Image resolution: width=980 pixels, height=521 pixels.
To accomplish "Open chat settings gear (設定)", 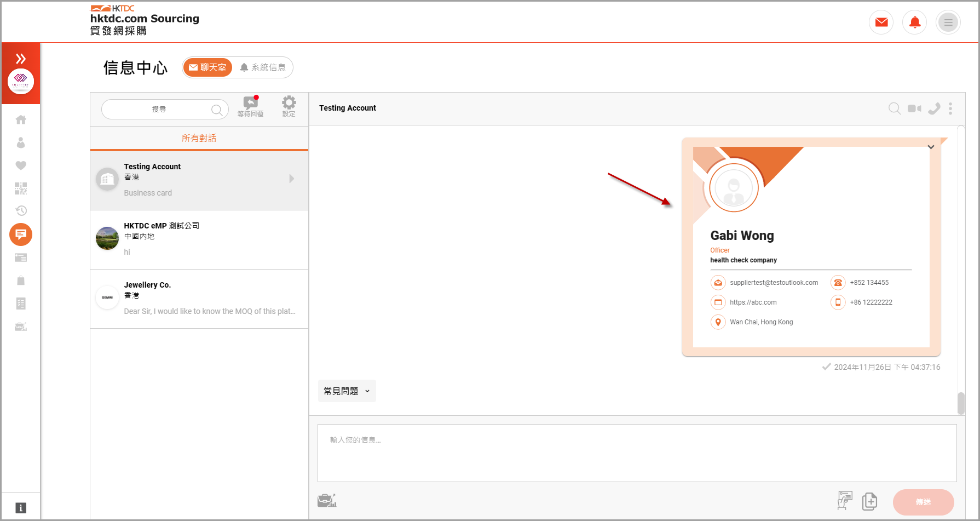I will click(289, 106).
